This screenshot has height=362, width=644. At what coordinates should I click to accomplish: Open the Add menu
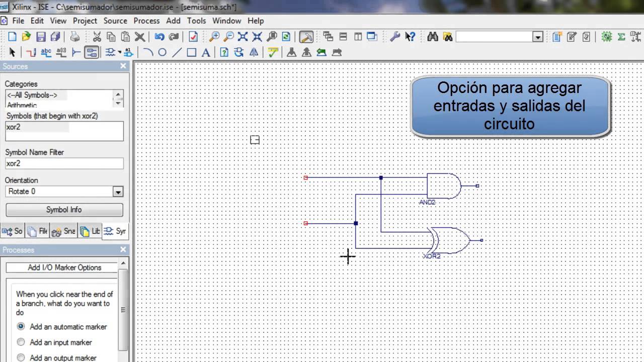pos(173,21)
